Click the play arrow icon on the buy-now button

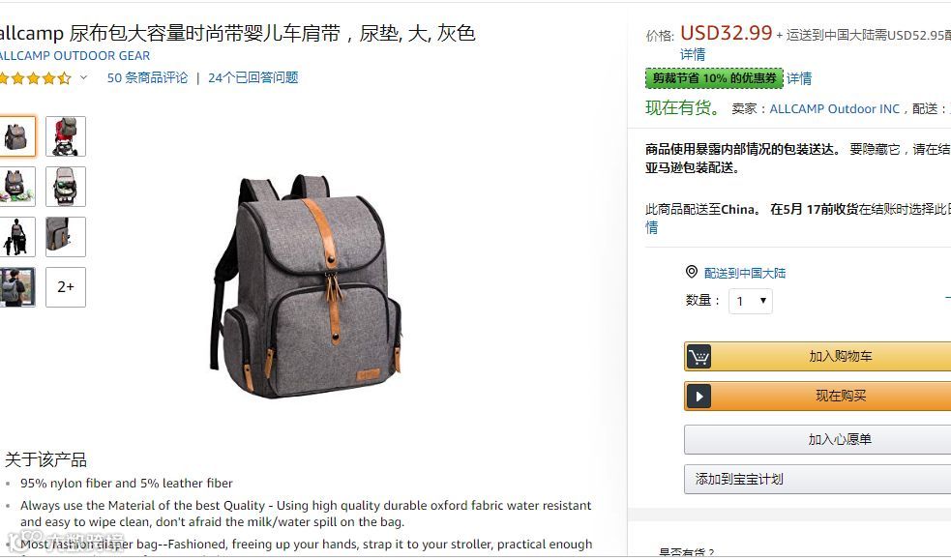[x=698, y=397]
